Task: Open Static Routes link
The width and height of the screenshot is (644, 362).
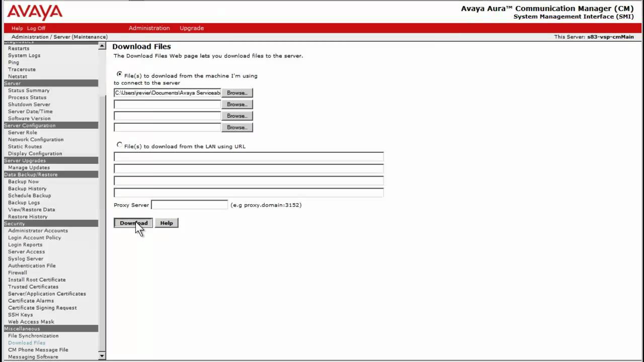Action: (25, 147)
